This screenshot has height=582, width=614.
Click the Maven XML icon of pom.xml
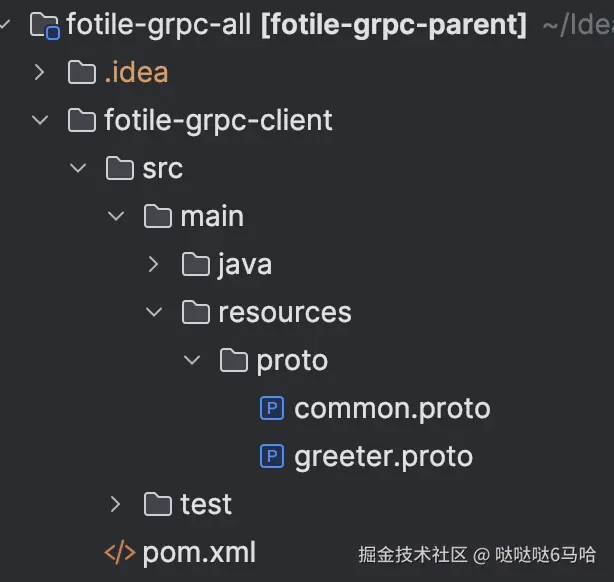point(120,552)
